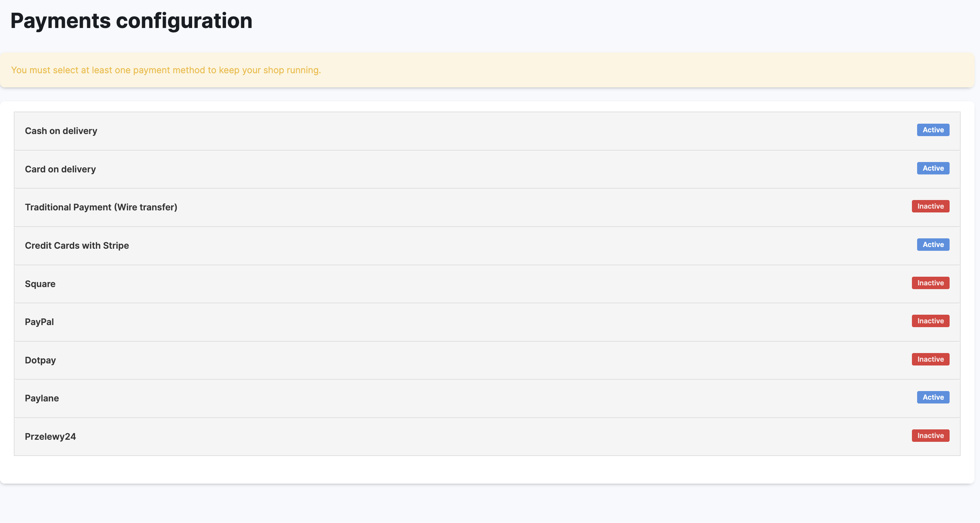
Task: Open the Credit Cards with Stripe row
Action: [77, 246]
